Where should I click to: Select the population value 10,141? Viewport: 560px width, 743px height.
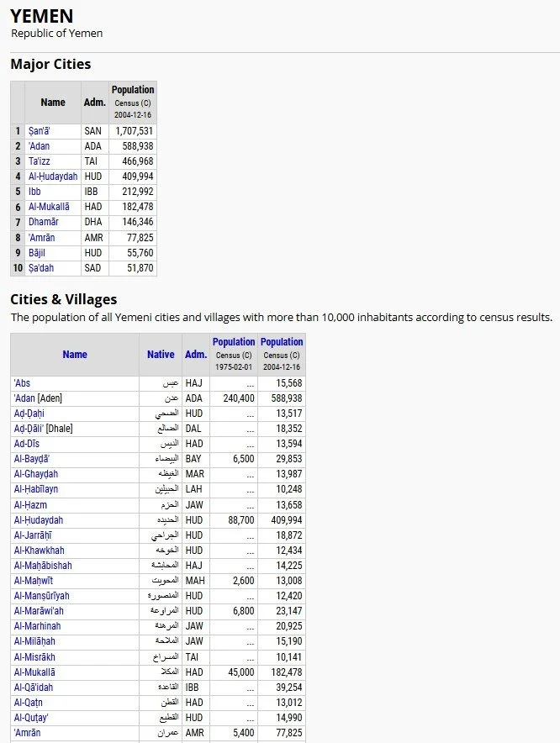coord(288,657)
